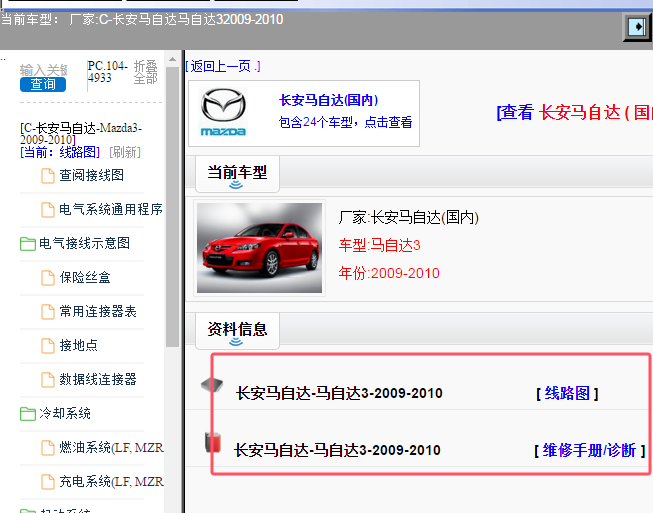Viewport: 653px width, 513px height.
Task: Click the 充电系统 file icon
Action: coord(47,482)
